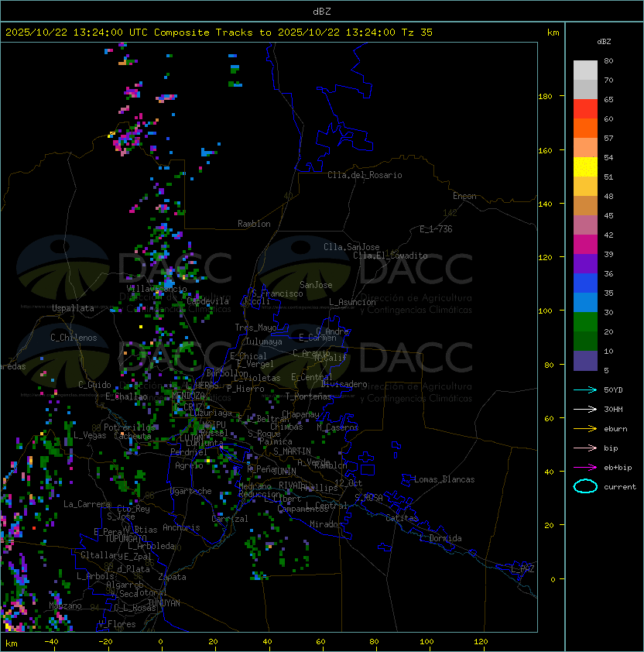Click the TUNUYAN map label
The image size is (644, 652).
click(x=164, y=603)
